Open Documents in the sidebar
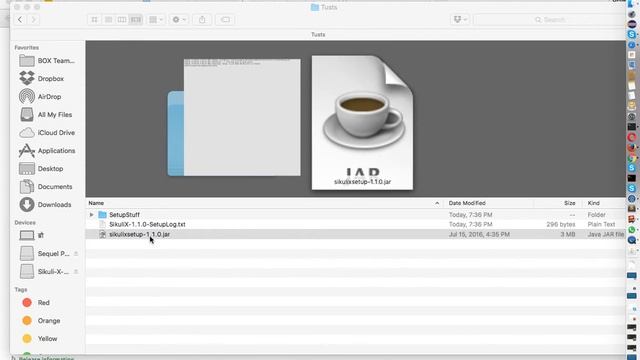The width and height of the screenshot is (640, 360). (45, 187)
